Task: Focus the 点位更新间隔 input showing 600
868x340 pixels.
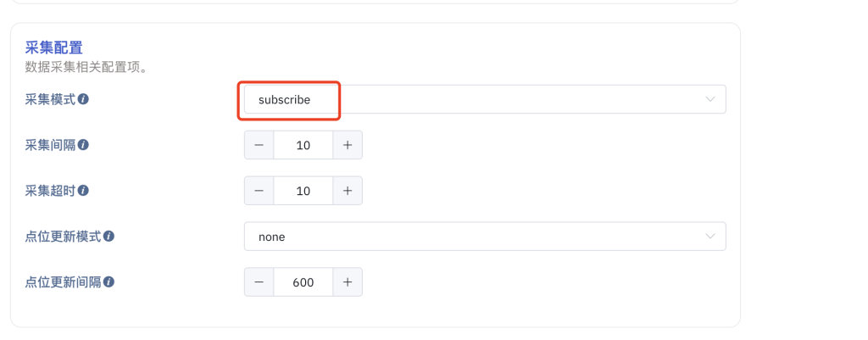Action: [303, 282]
